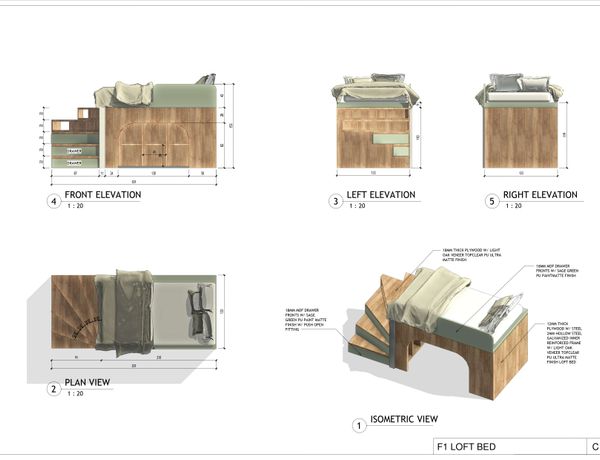Click the circled number 5 view marker
This screenshot has width=600, height=460.
[492, 201]
